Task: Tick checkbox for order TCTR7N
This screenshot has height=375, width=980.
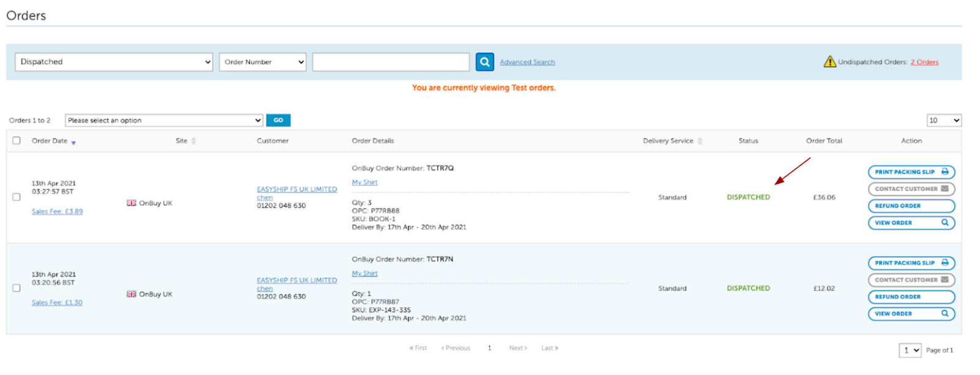Action: tap(17, 288)
